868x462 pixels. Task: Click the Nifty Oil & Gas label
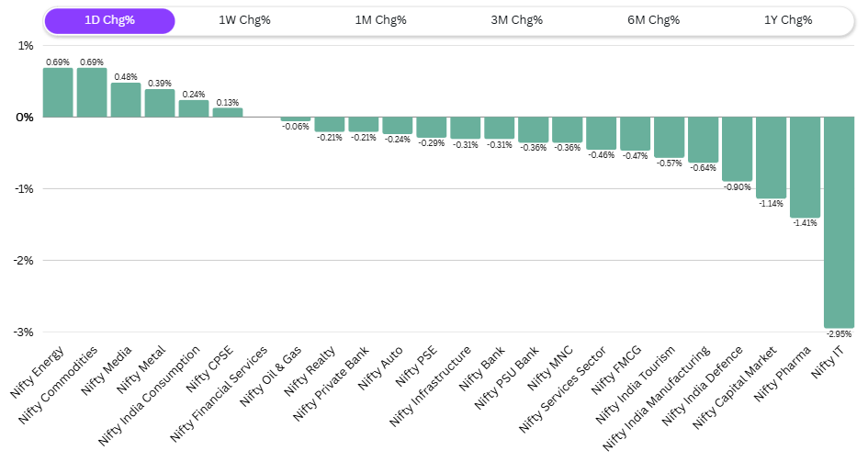[x=271, y=377]
